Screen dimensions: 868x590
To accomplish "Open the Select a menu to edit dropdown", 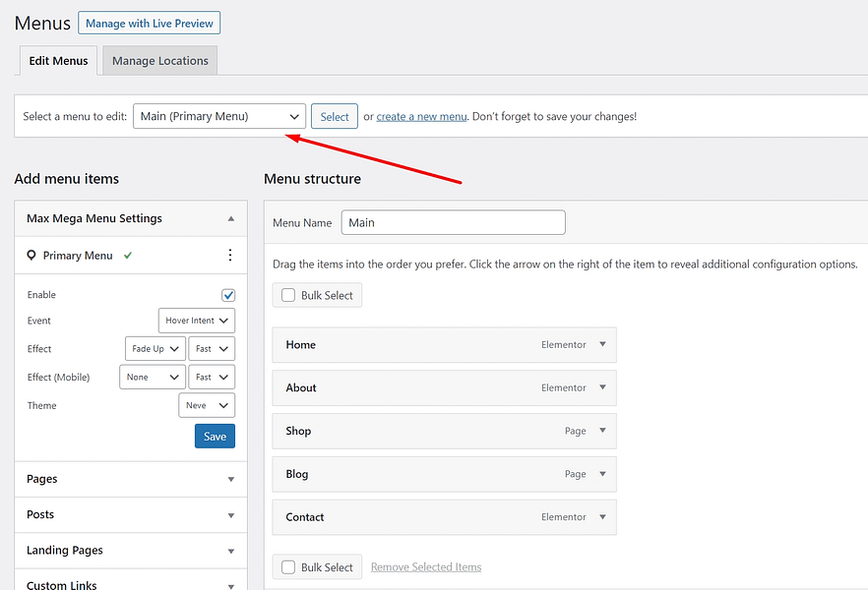I will point(218,116).
